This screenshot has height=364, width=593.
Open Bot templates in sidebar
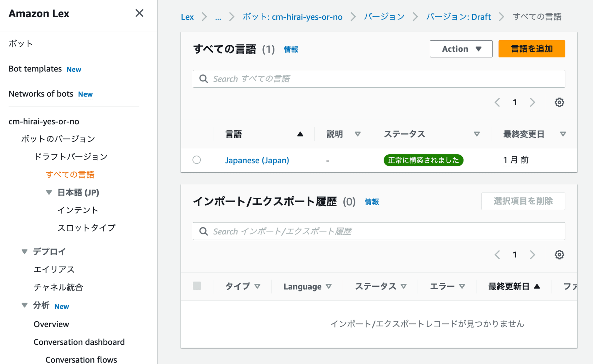(x=35, y=69)
